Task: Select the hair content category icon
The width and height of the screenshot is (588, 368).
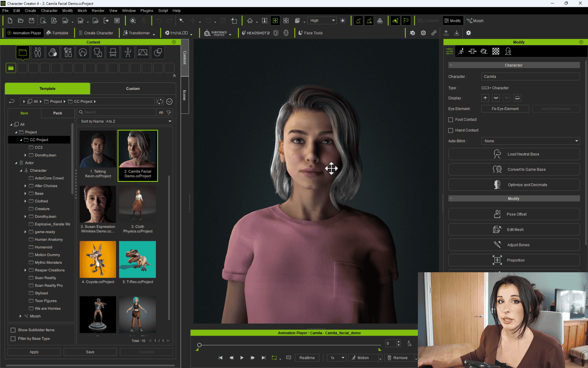Action: [x=83, y=52]
